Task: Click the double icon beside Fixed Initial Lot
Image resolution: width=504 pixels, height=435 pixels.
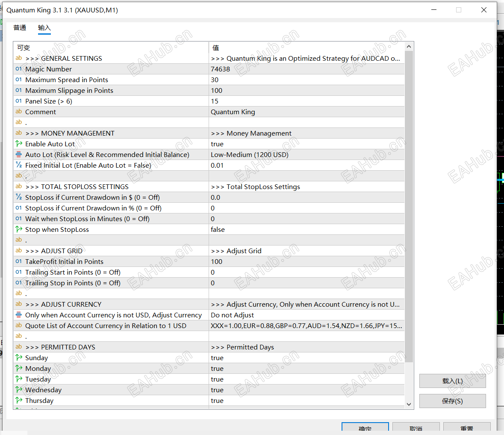Action: click(x=19, y=165)
